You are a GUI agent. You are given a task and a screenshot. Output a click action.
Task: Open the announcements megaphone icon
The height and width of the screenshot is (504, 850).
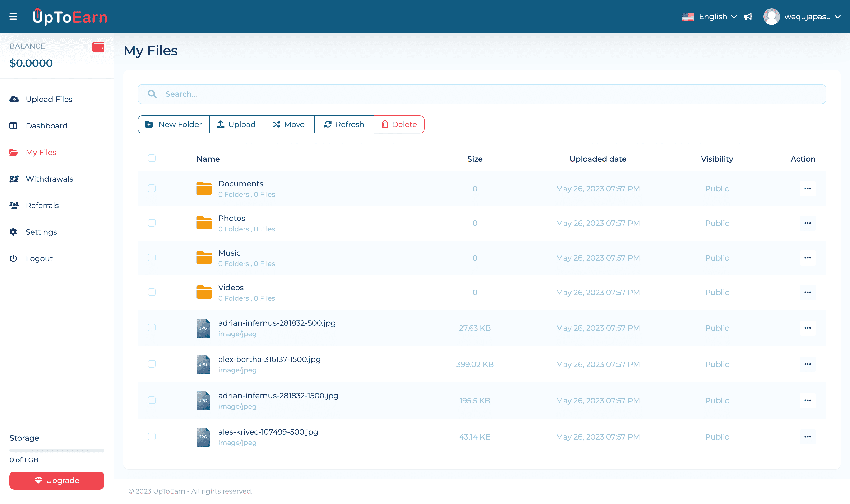point(748,17)
